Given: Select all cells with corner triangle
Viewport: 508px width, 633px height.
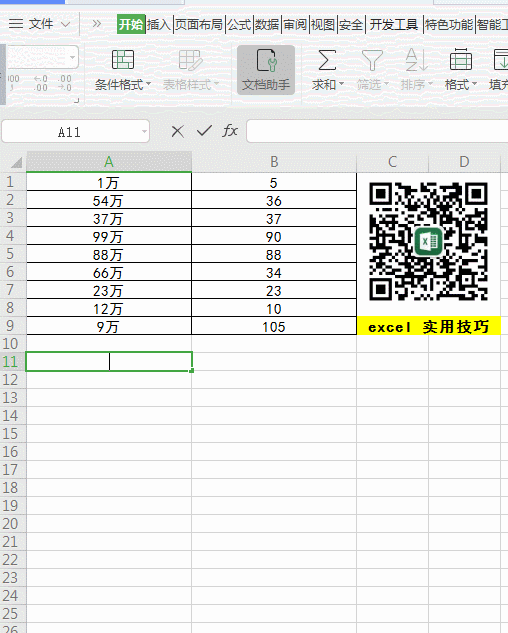Looking at the screenshot, I should (x=16, y=162).
